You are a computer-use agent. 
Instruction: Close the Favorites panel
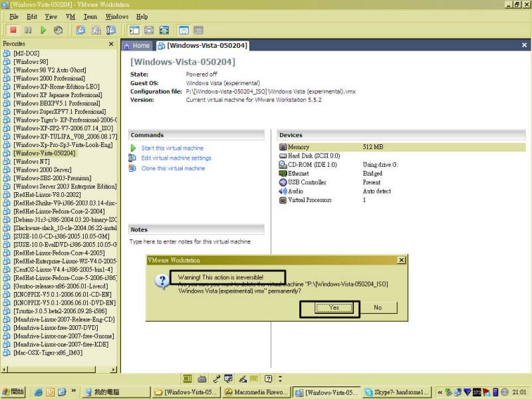point(111,44)
